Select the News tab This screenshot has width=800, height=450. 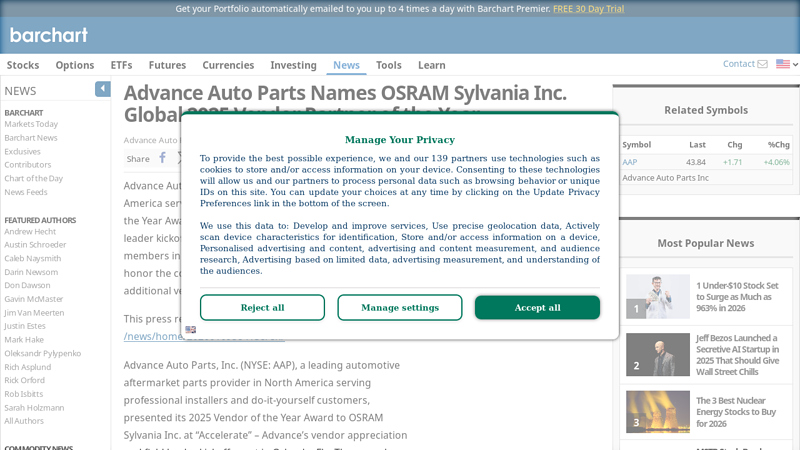(346, 65)
